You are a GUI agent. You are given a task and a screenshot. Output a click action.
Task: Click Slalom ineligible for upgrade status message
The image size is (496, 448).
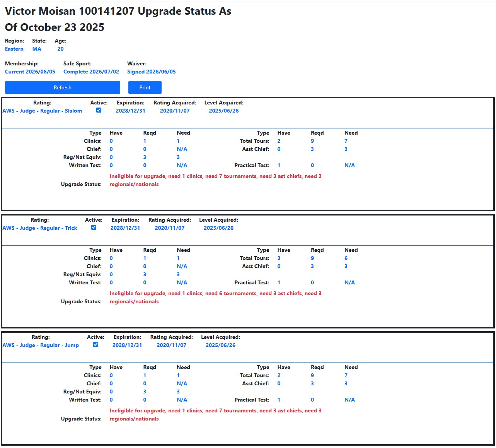pyautogui.click(x=216, y=180)
